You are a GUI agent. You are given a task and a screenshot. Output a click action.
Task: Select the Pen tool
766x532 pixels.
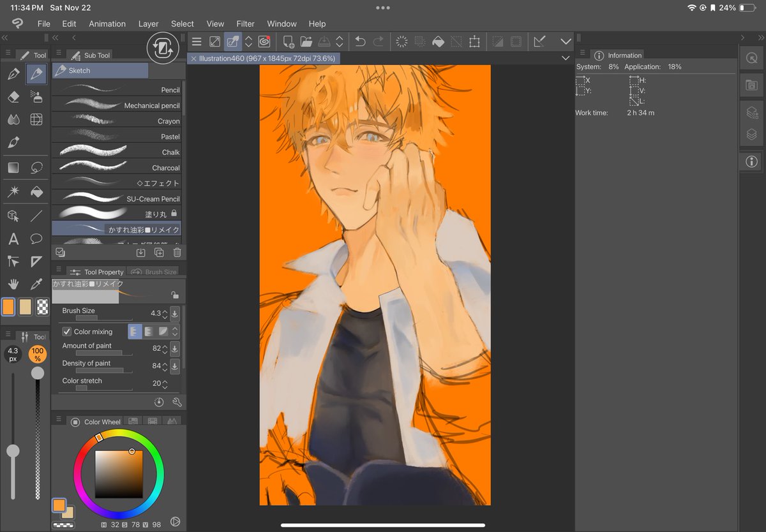click(13, 75)
